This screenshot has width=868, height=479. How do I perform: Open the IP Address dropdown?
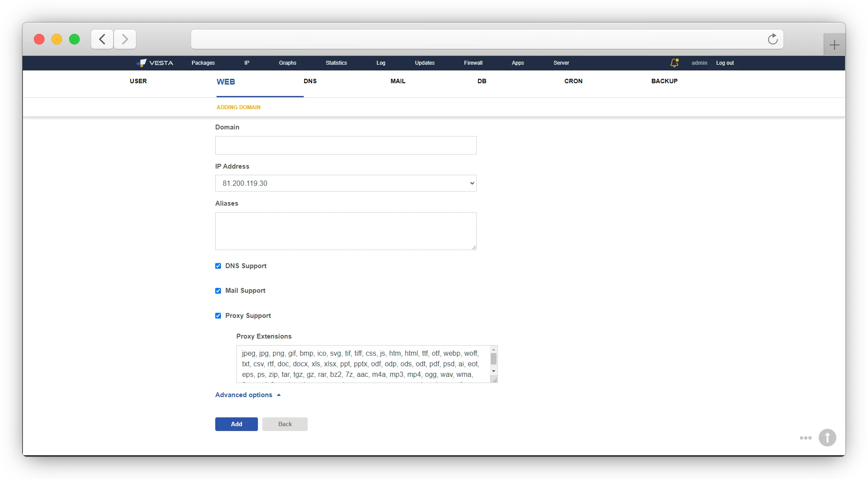(x=471, y=183)
